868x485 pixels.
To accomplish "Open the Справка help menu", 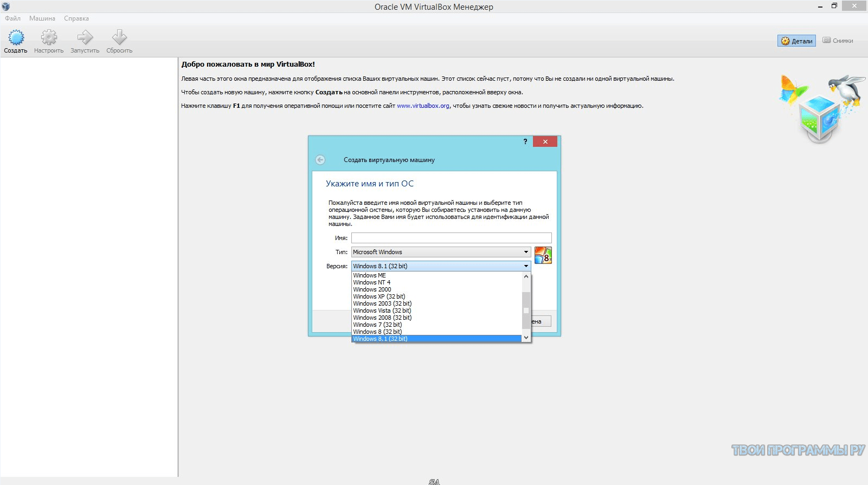I will (76, 18).
